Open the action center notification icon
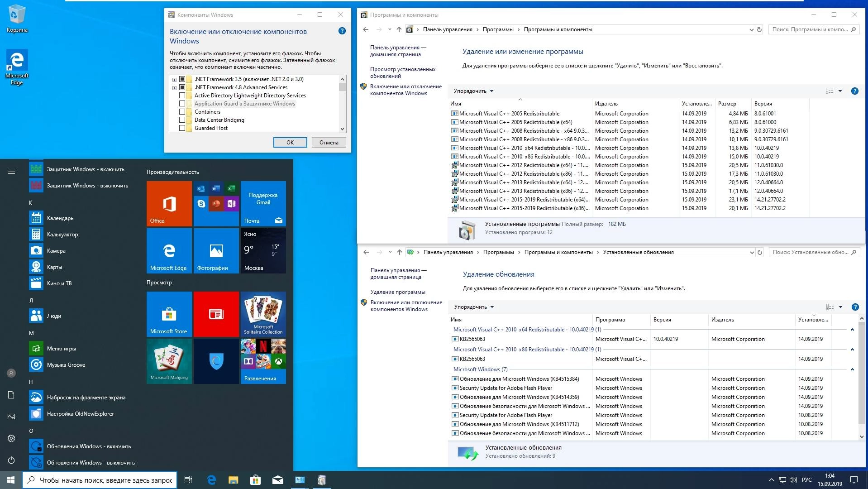The width and height of the screenshot is (868, 489). [854, 480]
